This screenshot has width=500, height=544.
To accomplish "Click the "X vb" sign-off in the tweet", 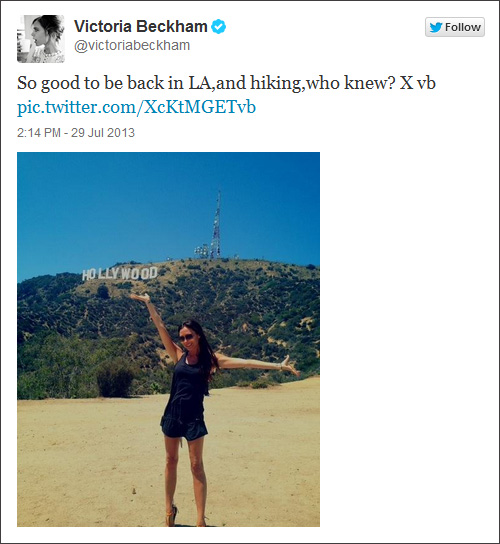I will click(418, 83).
